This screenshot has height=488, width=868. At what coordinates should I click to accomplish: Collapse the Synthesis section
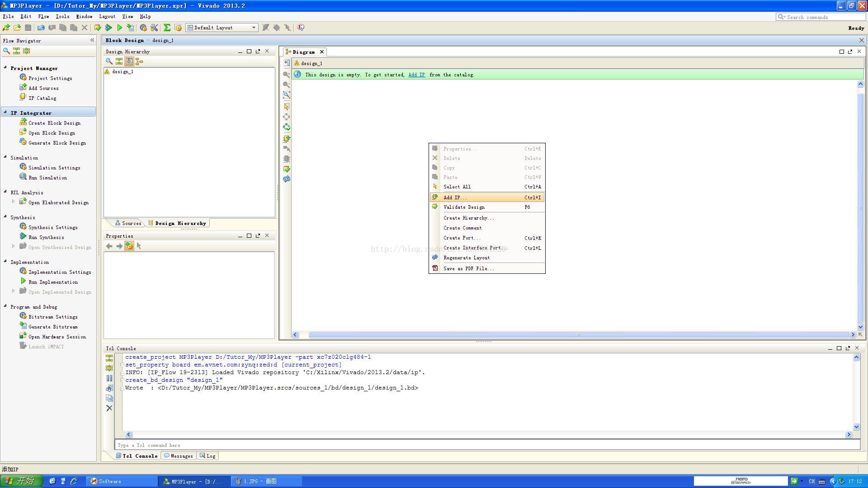(x=5, y=216)
